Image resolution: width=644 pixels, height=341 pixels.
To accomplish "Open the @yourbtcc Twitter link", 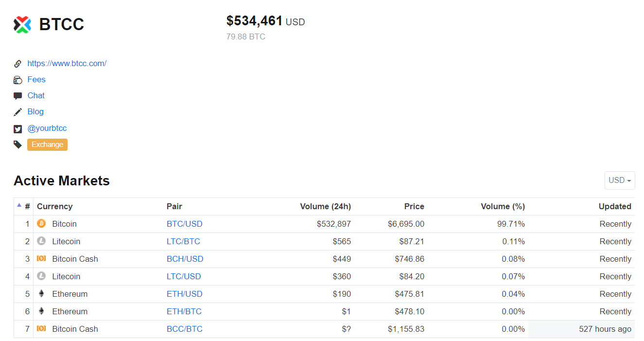I will point(47,128).
